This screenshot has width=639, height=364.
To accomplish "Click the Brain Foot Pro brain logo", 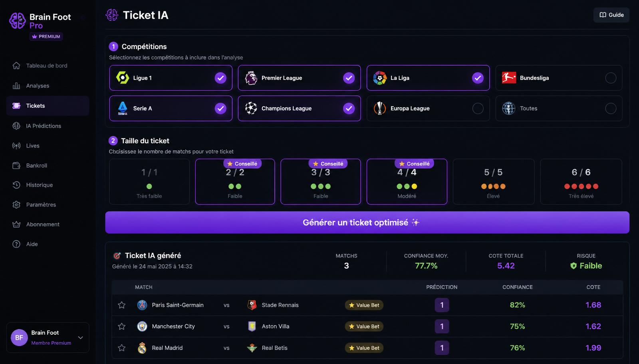I will (18, 21).
